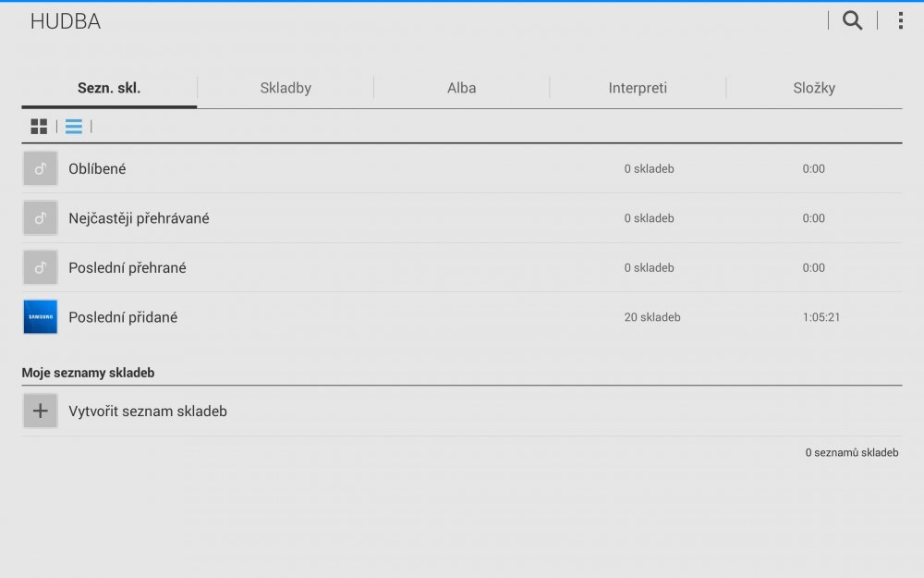Open the search icon in the top bar
This screenshot has height=578, width=924.
tap(851, 19)
